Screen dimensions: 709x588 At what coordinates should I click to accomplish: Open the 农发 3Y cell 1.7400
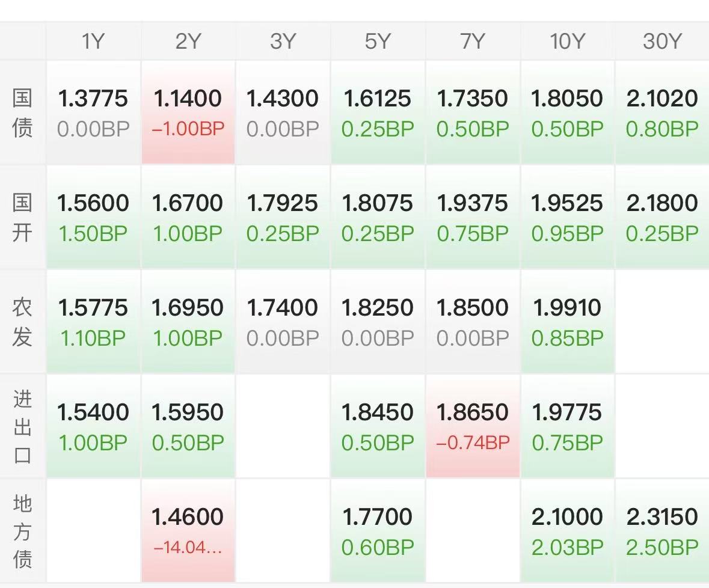(x=283, y=322)
